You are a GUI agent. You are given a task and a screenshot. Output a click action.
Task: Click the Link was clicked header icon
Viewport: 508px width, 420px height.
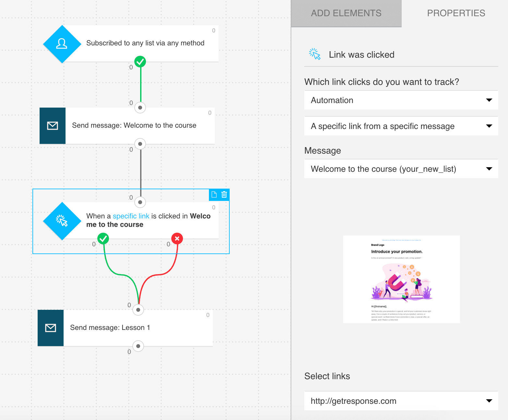[x=315, y=54]
